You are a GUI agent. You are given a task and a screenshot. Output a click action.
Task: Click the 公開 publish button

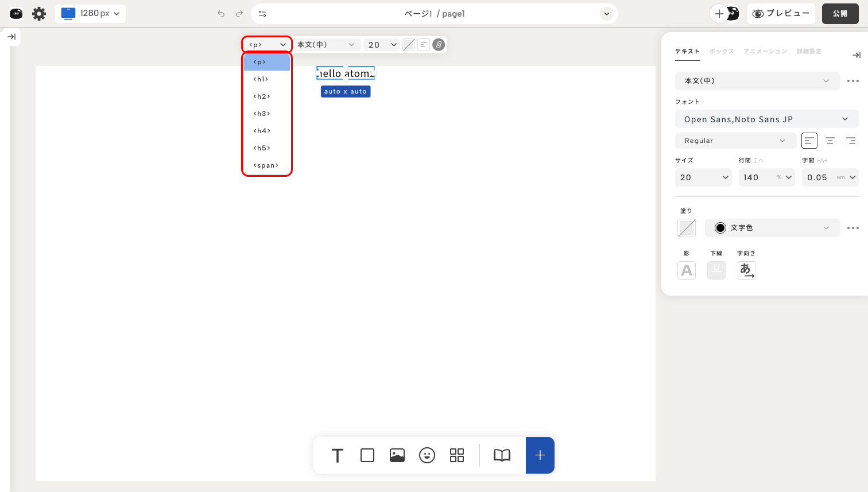(x=840, y=14)
